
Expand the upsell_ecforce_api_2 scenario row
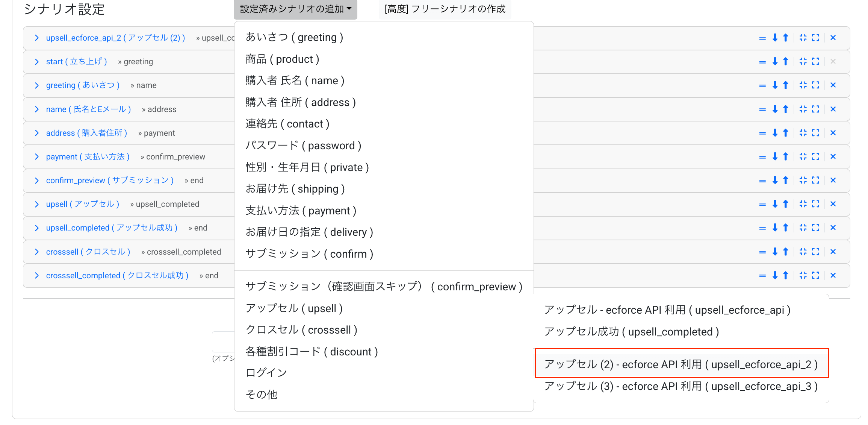(x=36, y=38)
